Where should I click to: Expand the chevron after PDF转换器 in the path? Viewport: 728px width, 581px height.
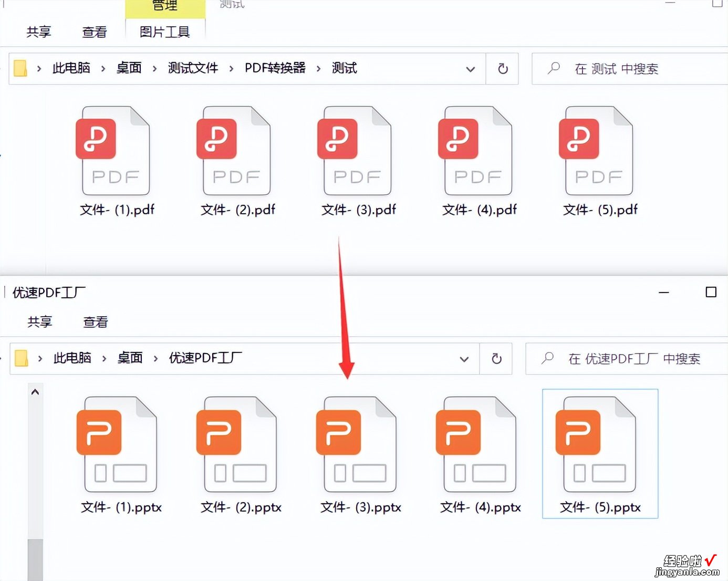tap(318, 68)
